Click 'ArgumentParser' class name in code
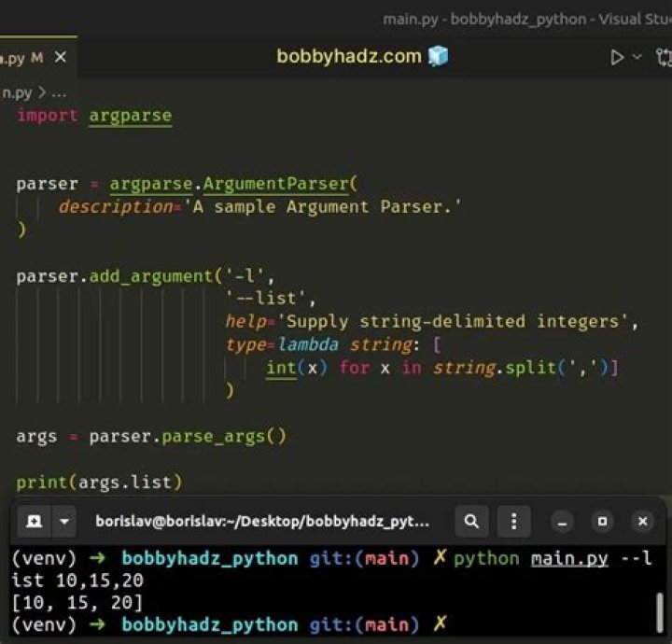This screenshot has height=644, width=672. (x=275, y=184)
